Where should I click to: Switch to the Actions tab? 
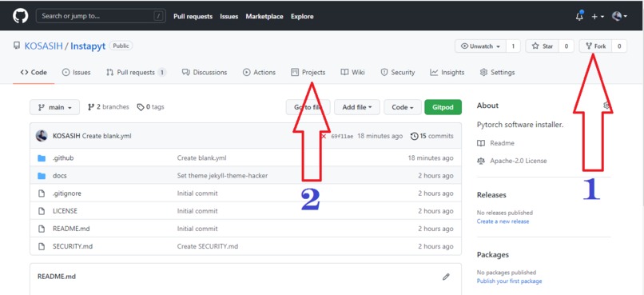click(259, 72)
